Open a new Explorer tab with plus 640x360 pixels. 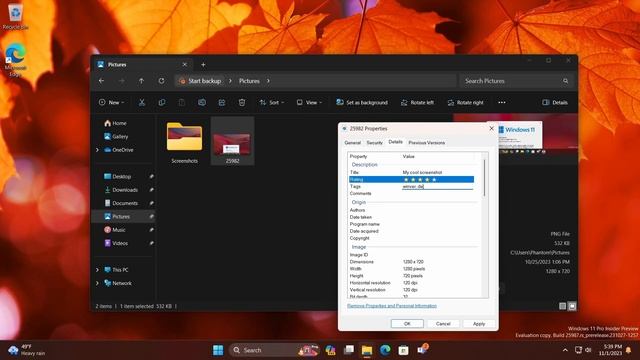point(203,64)
